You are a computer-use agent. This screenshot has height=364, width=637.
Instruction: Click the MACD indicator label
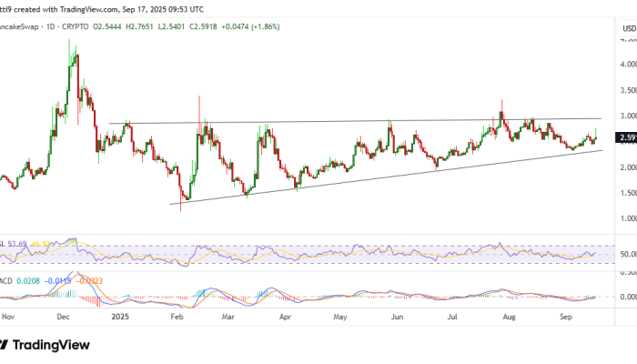pyautogui.click(x=6, y=279)
